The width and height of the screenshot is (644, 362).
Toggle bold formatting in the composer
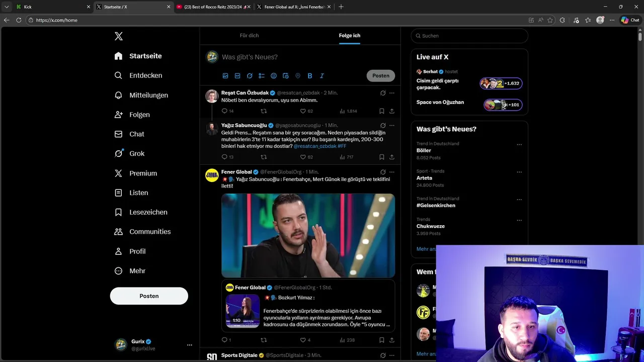[310, 76]
